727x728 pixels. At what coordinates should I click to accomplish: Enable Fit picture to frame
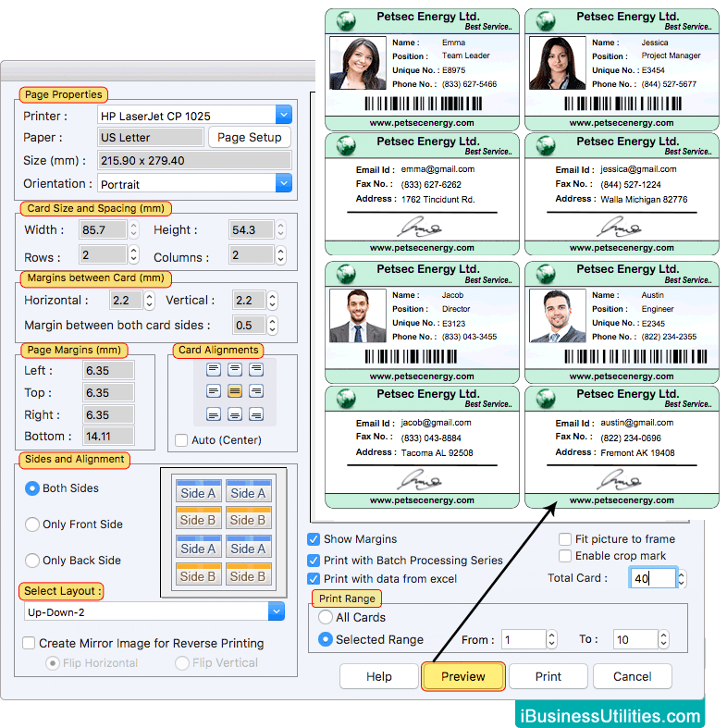(565, 539)
